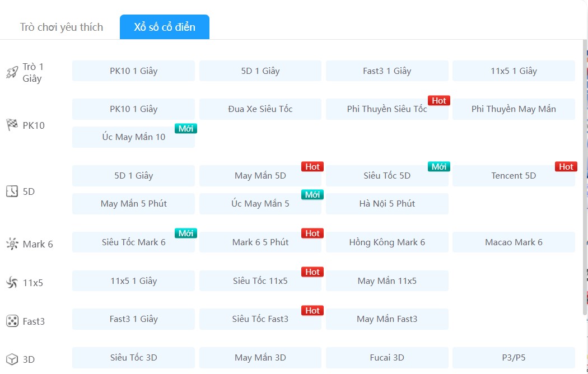The image size is (588, 374).
Task: Choose 11x5 1 Giây under 11x5 category
Action: point(133,280)
